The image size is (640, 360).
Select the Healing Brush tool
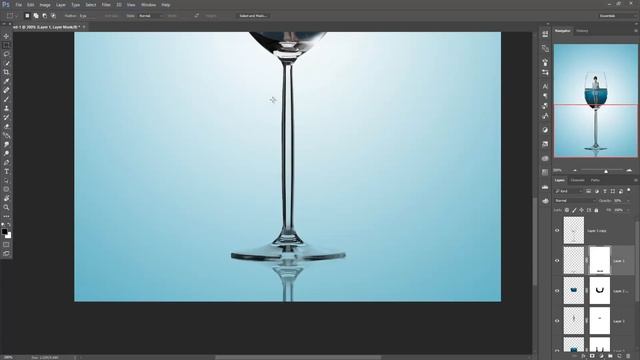pyautogui.click(x=6, y=90)
